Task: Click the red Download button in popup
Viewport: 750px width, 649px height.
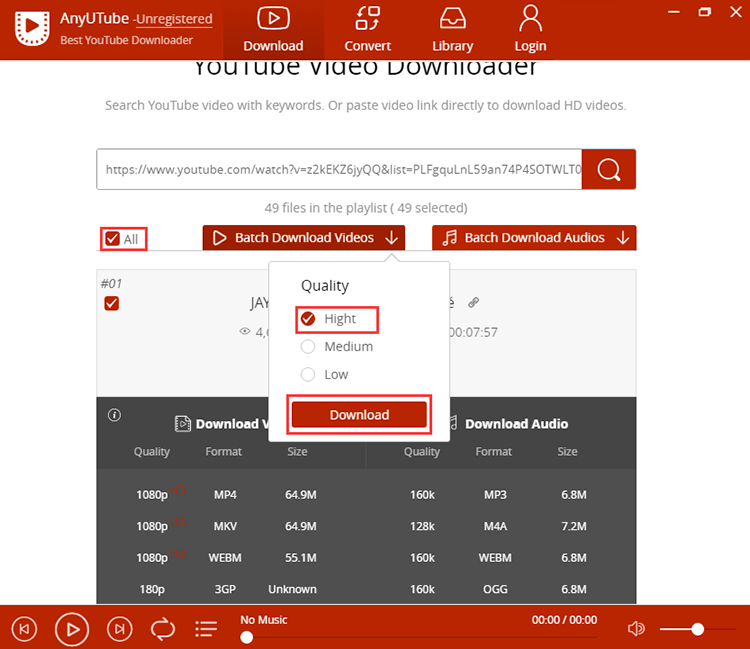Action: coord(359,415)
